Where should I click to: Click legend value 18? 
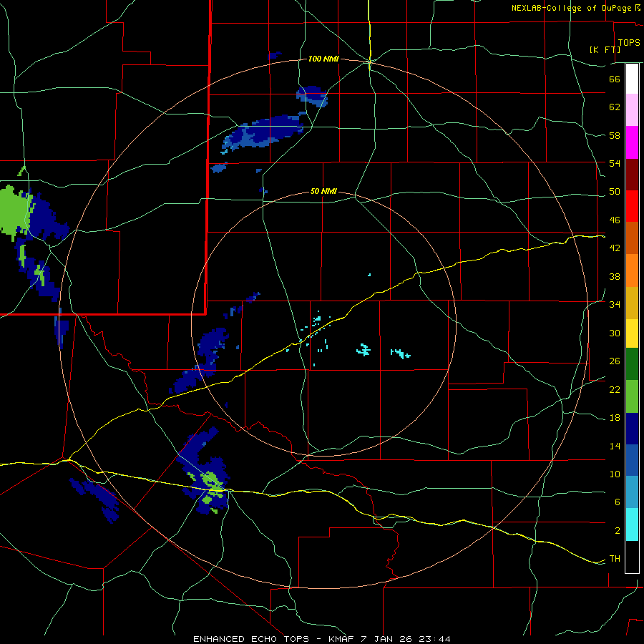[615, 418]
